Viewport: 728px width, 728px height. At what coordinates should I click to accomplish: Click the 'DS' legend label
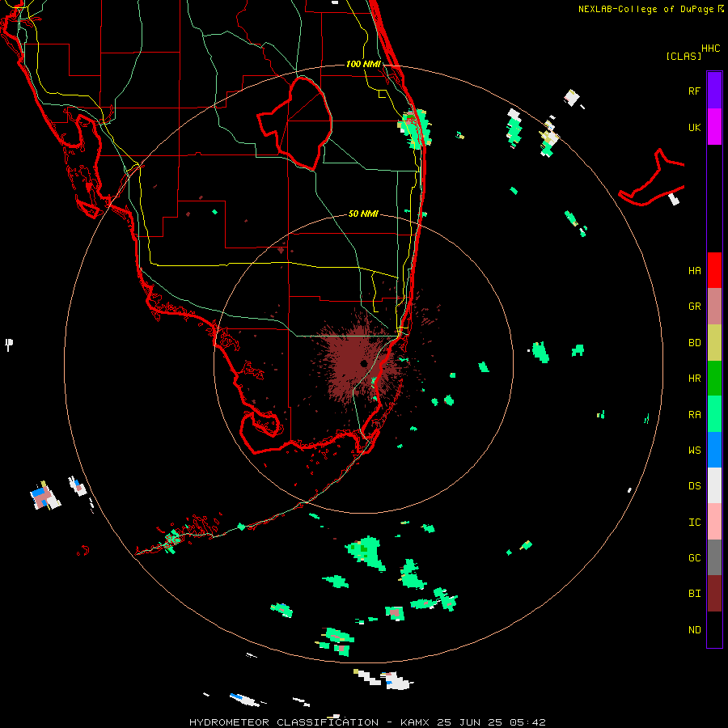[694, 486]
